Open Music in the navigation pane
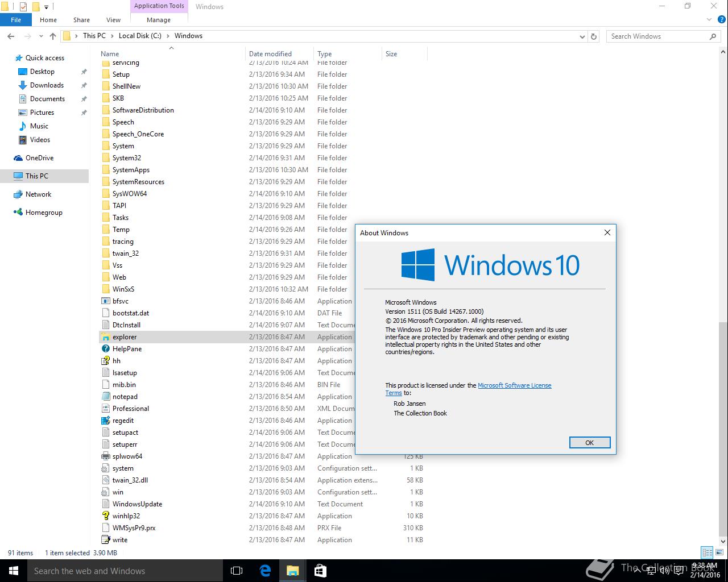The width and height of the screenshot is (728, 582). coord(39,126)
